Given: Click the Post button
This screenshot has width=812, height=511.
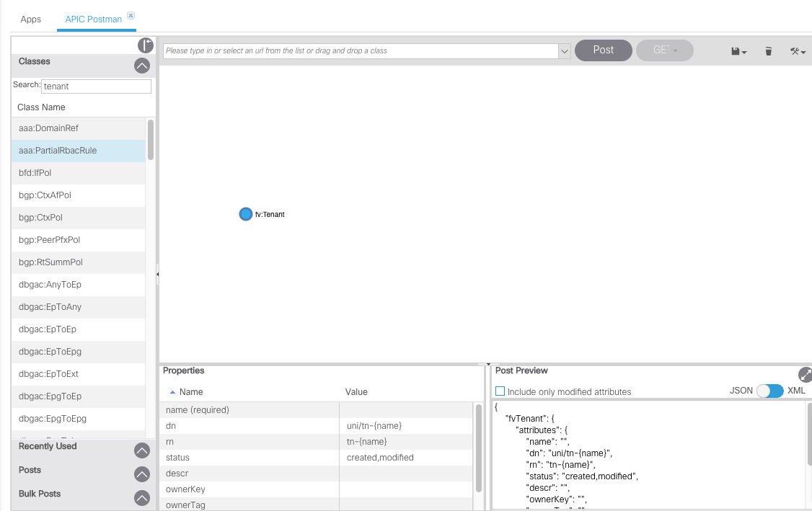Looking at the screenshot, I should pos(603,50).
